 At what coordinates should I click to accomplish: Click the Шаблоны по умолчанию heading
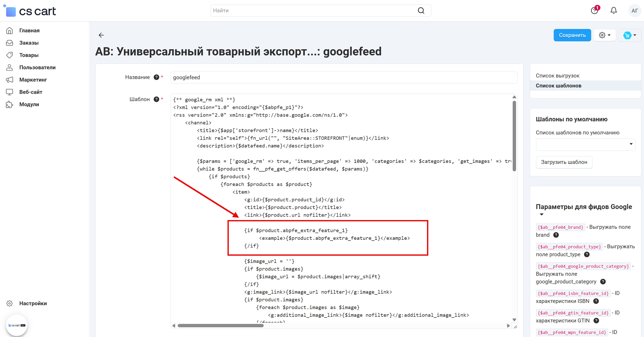click(571, 119)
